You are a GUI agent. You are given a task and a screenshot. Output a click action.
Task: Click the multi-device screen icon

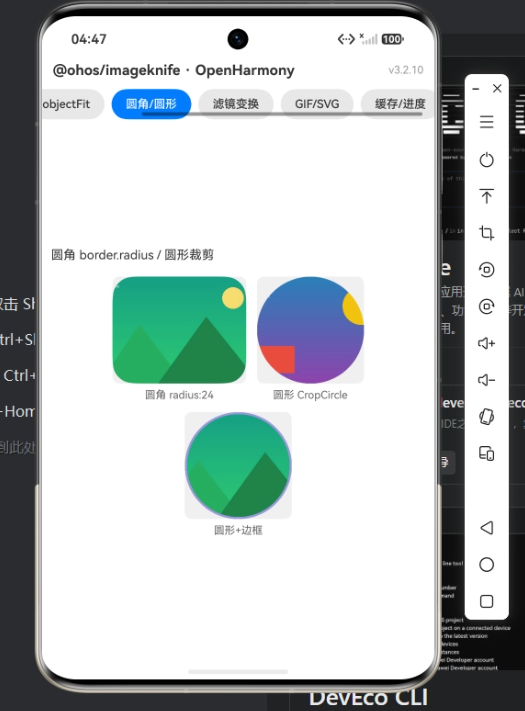pyautogui.click(x=486, y=453)
